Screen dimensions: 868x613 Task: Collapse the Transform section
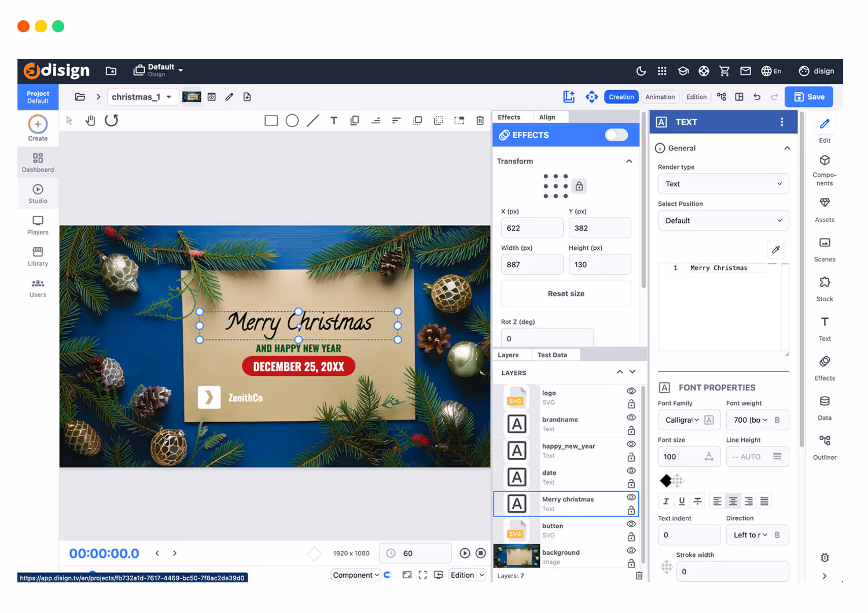(629, 161)
